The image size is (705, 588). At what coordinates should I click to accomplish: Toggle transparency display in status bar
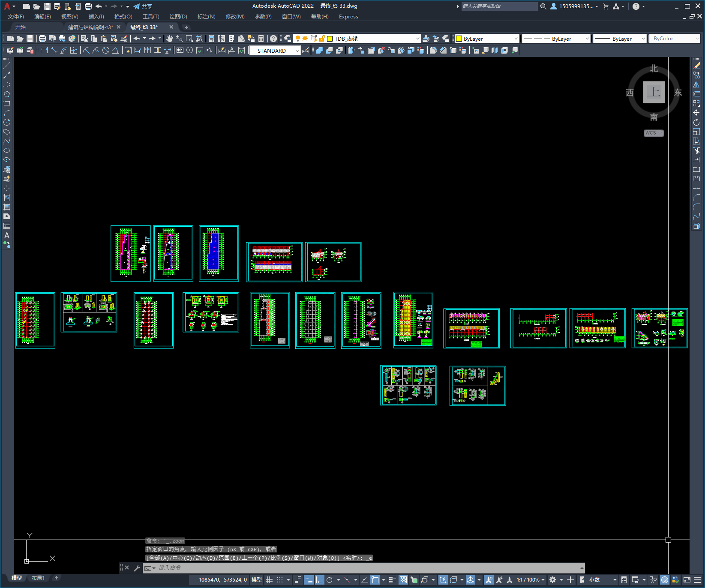pyautogui.click(x=403, y=580)
